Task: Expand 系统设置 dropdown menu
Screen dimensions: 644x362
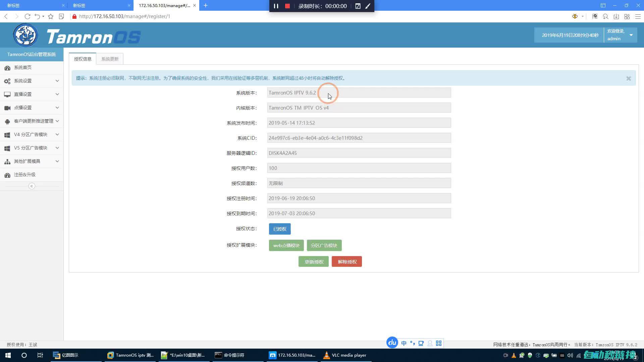Action: tap(32, 81)
